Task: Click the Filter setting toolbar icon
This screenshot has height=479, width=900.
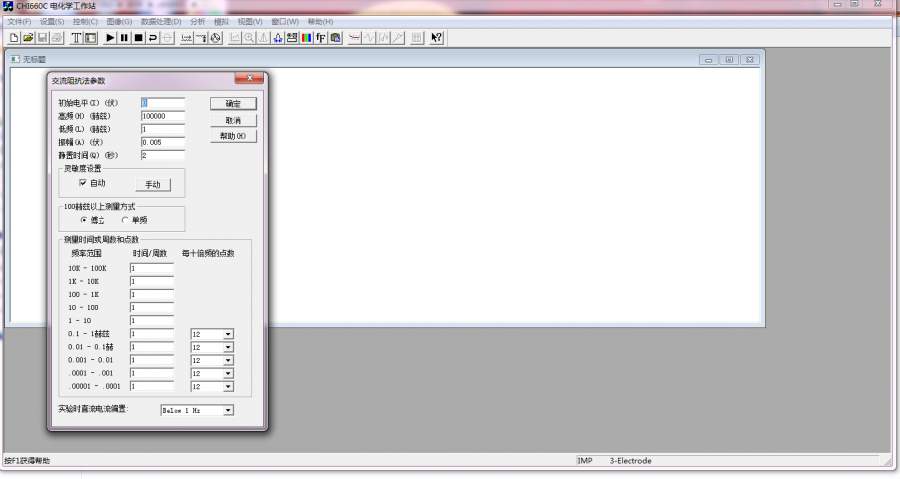Action: [x=201, y=38]
